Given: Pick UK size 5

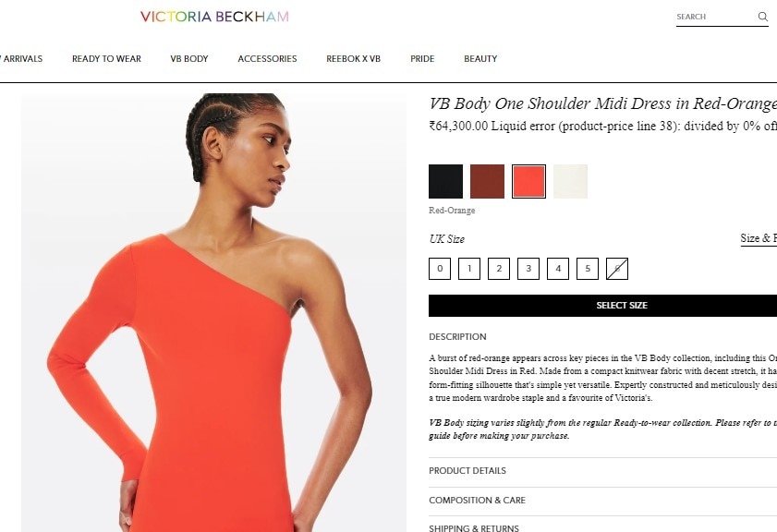Looking at the screenshot, I should 588,269.
